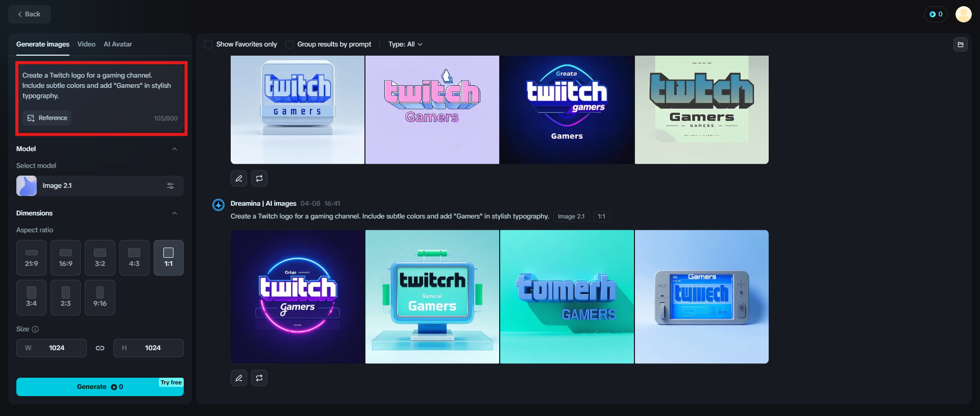
Task: Click regenerate icon under first image row
Action: (x=259, y=178)
